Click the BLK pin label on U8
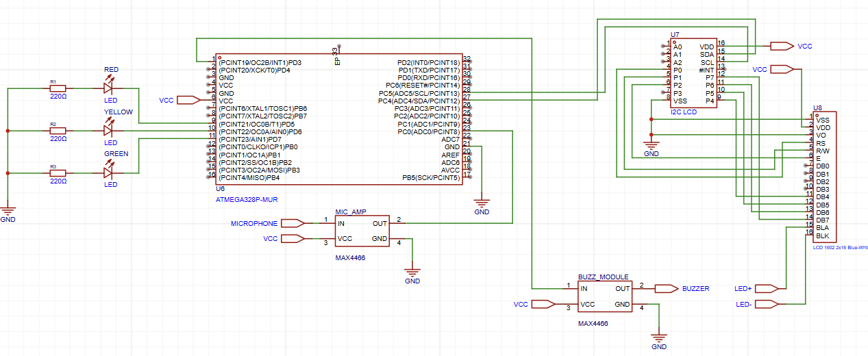Image resolution: width=868 pixels, height=356 pixels. [823, 236]
